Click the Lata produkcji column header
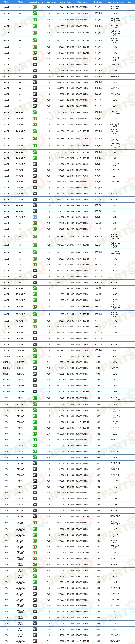Screen dimensions: 135x644 tap(65, 2)
